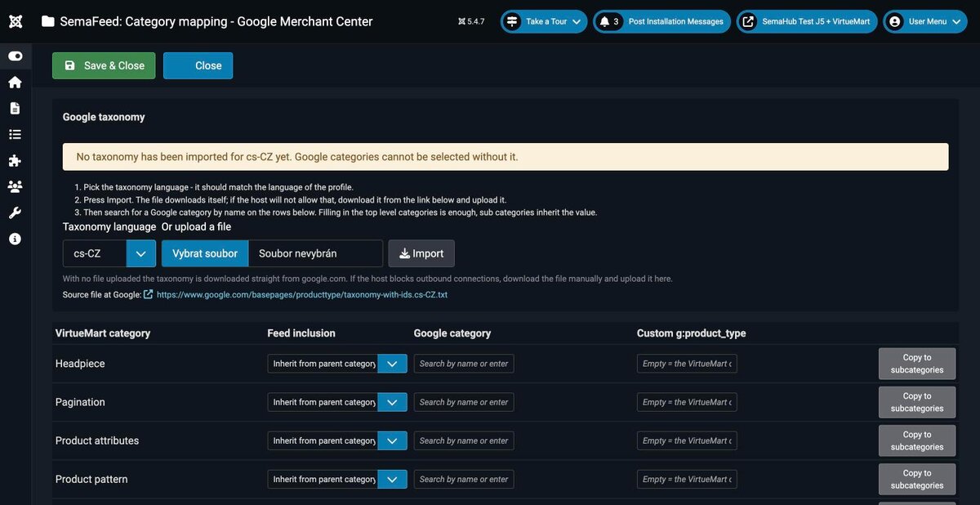Open System wrench icon in sidebar
Screen dimensions: 980x505
pyautogui.click(x=15, y=213)
